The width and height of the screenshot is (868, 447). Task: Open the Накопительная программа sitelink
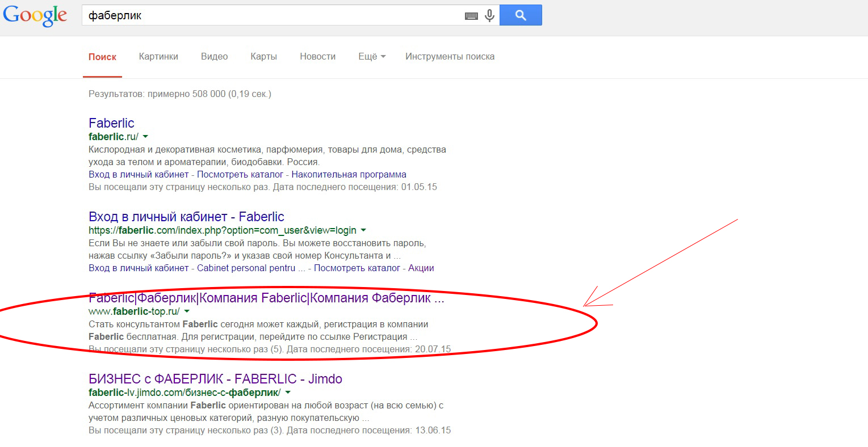pos(349,175)
